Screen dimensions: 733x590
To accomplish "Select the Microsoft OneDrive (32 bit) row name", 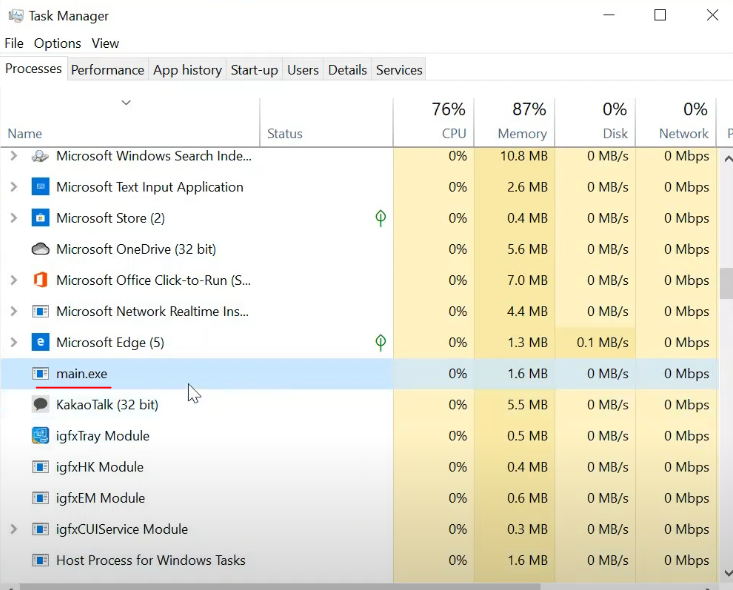I will [x=136, y=249].
